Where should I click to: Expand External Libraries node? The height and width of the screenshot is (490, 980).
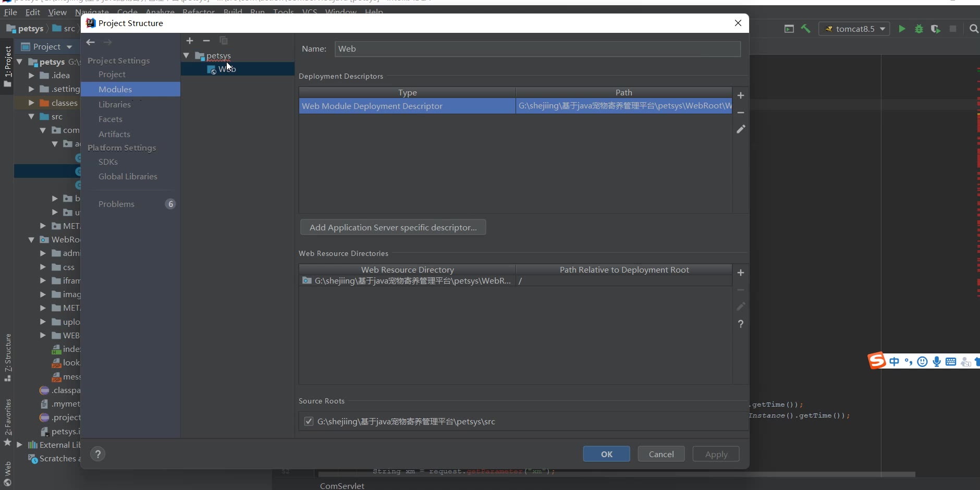pos(20,445)
